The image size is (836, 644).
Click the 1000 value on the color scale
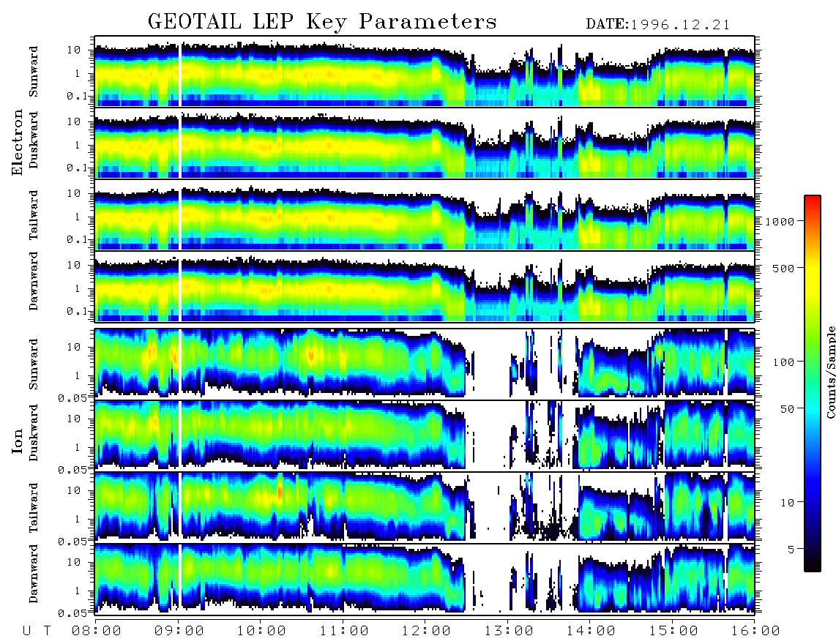pos(780,221)
